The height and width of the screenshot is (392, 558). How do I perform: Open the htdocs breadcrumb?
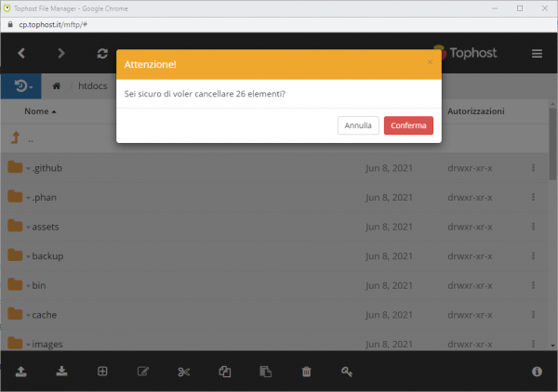tap(92, 86)
